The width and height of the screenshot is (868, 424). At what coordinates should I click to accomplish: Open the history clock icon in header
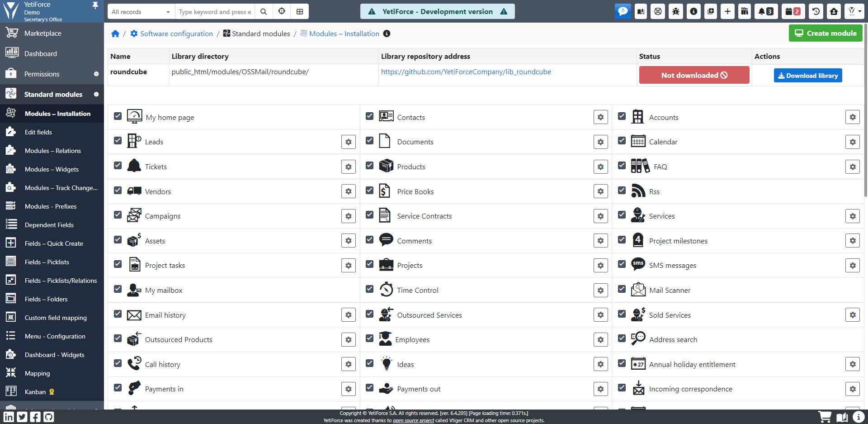coord(816,11)
